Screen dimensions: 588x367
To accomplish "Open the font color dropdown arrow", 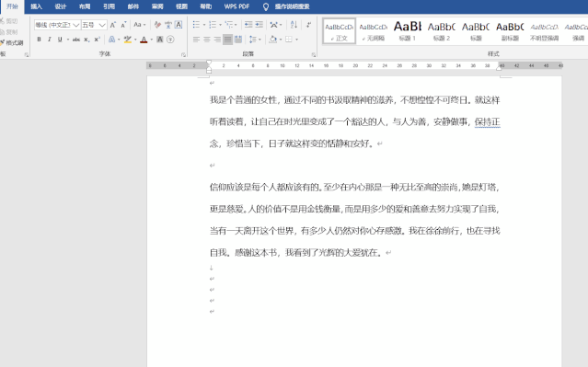I will [x=152, y=40].
